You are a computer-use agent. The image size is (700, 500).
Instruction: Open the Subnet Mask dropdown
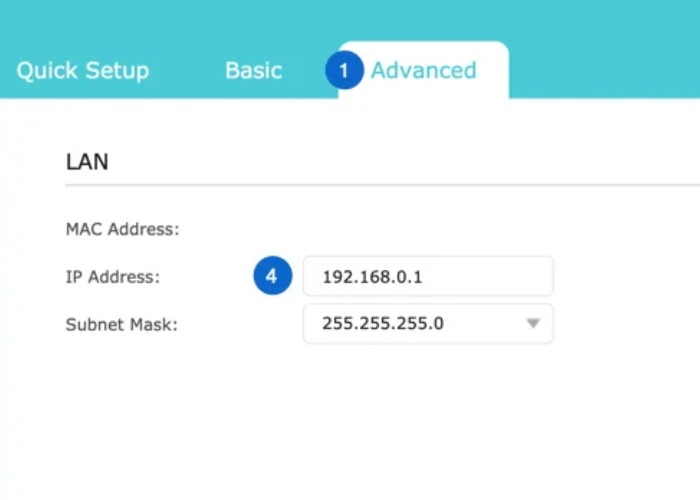pyautogui.click(x=427, y=324)
